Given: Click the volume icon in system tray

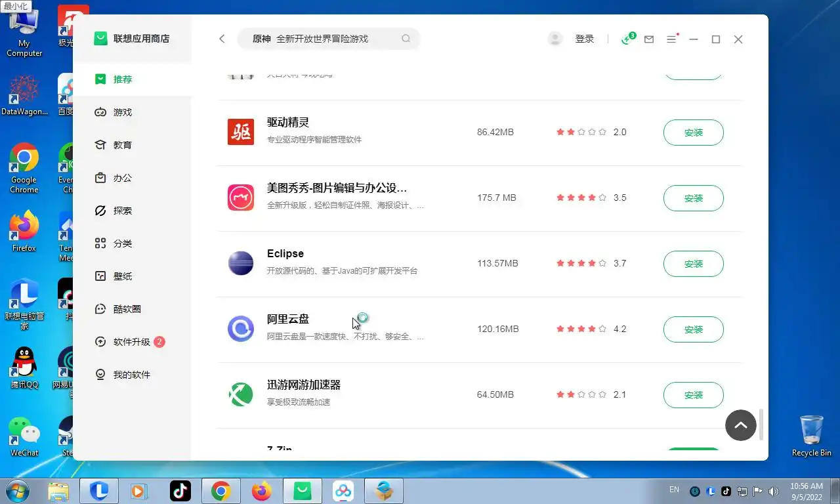Looking at the screenshot, I should (773, 491).
